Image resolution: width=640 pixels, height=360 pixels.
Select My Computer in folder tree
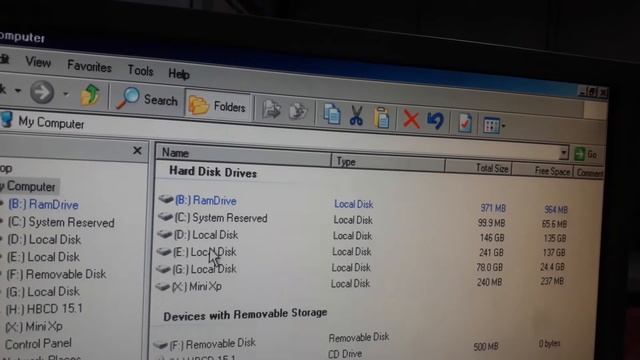click(x=29, y=187)
